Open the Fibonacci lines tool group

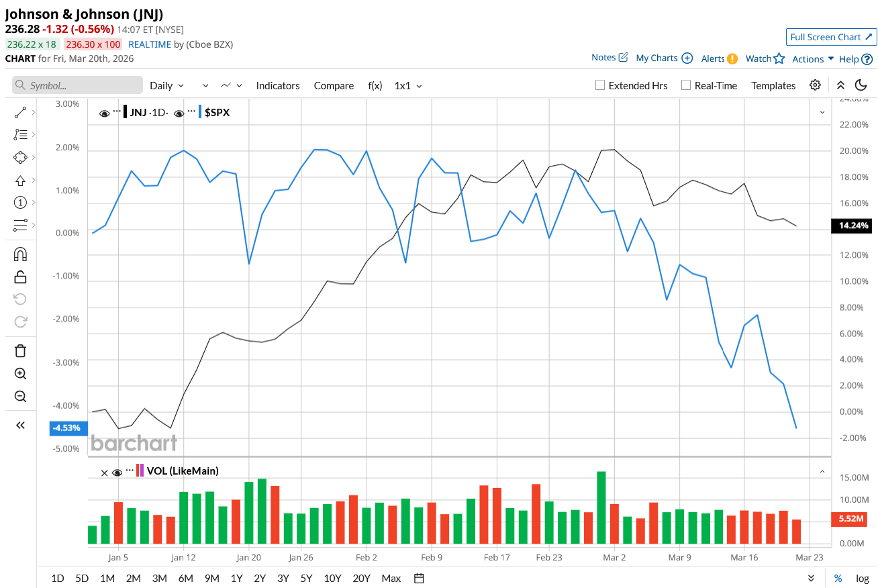pos(20,134)
